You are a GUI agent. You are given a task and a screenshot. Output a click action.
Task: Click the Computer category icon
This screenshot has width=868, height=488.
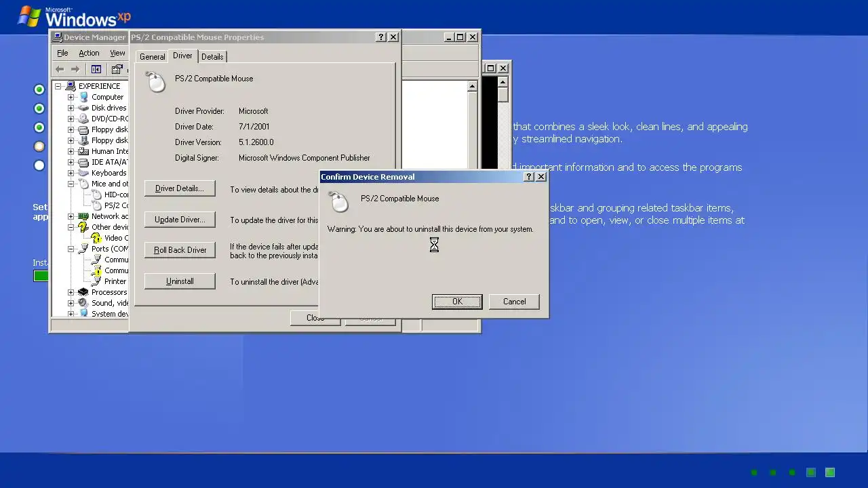coord(83,97)
